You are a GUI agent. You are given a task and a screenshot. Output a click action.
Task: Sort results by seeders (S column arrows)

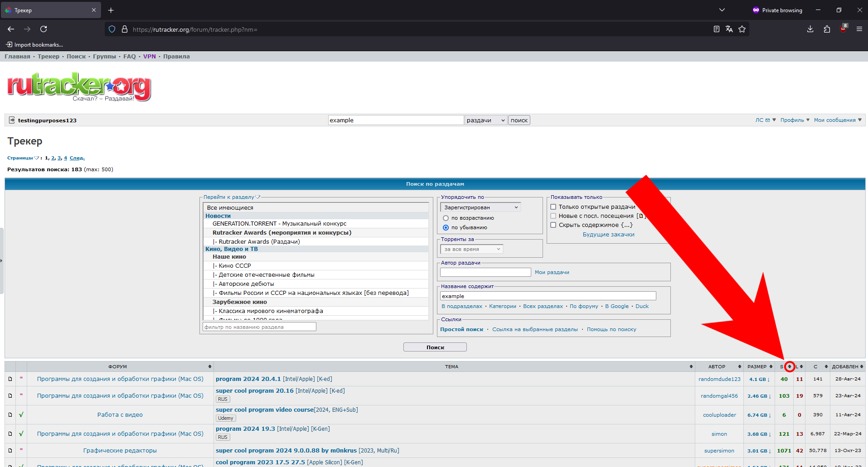click(789, 366)
